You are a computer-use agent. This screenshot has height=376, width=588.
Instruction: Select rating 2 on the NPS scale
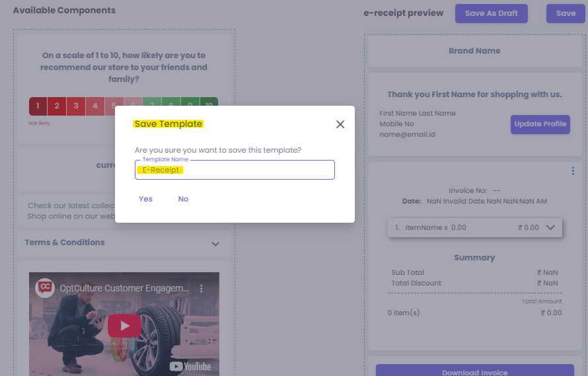(x=57, y=106)
